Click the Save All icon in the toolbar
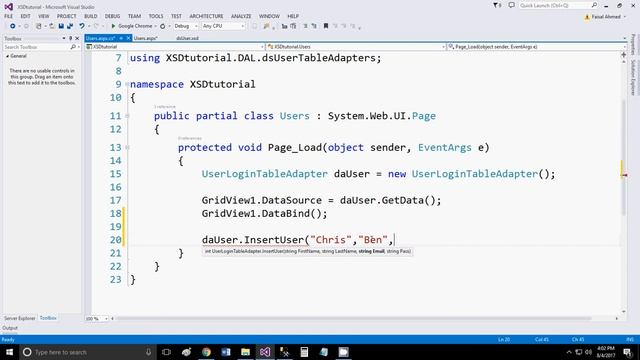Viewport: 640px width, 360px height. [x=70, y=26]
